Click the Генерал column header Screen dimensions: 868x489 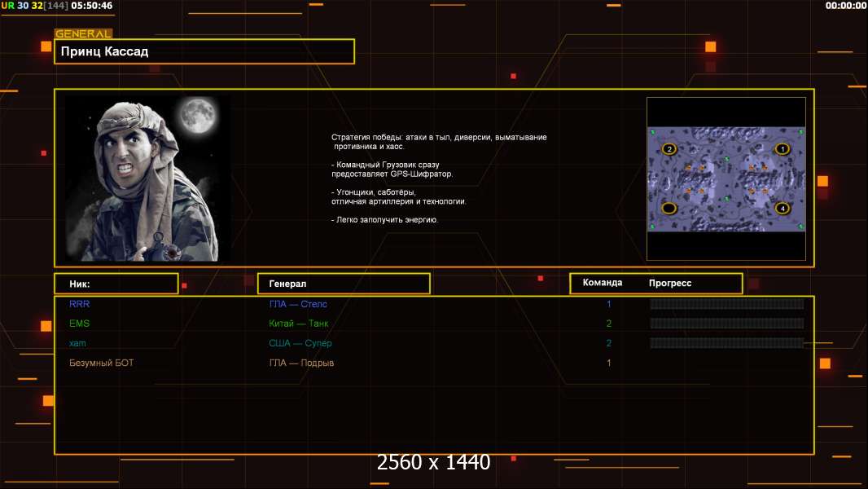tap(288, 284)
